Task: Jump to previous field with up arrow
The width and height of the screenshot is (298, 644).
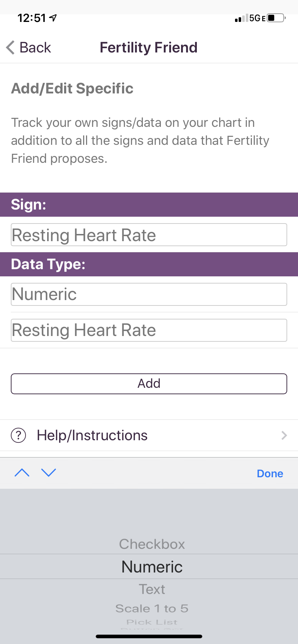Action: 22,473
